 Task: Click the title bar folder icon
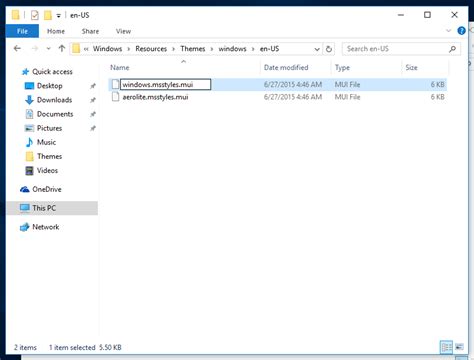point(15,15)
